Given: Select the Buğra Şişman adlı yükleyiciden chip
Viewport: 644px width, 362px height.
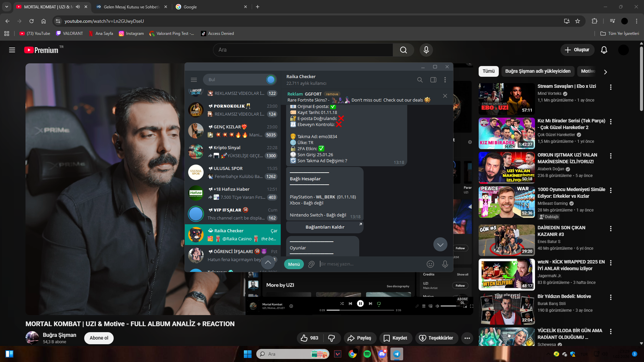Looking at the screenshot, I should [x=538, y=71].
